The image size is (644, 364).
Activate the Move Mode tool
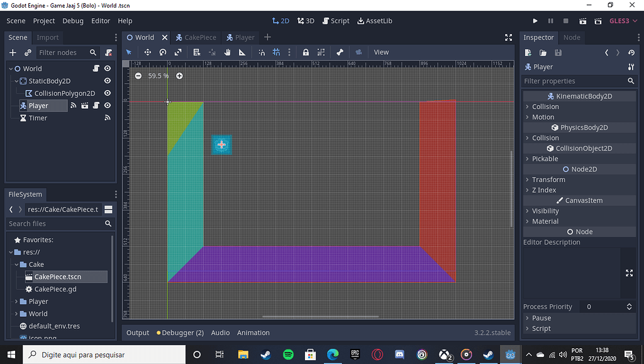(147, 52)
